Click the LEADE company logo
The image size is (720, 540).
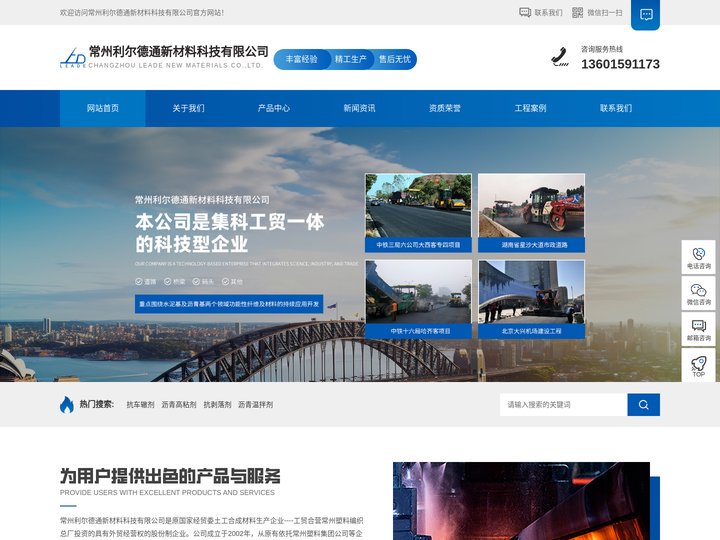[73, 58]
